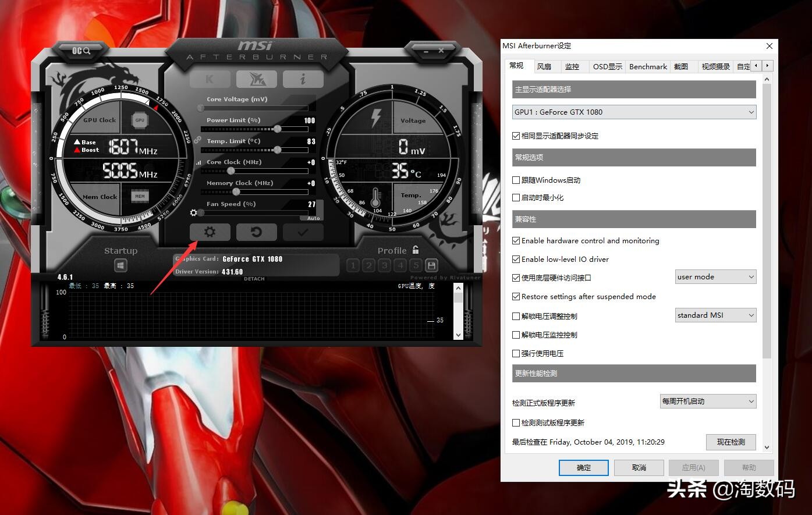Click the GPU chip icon
This screenshot has width=812, height=515.
pos(140,120)
